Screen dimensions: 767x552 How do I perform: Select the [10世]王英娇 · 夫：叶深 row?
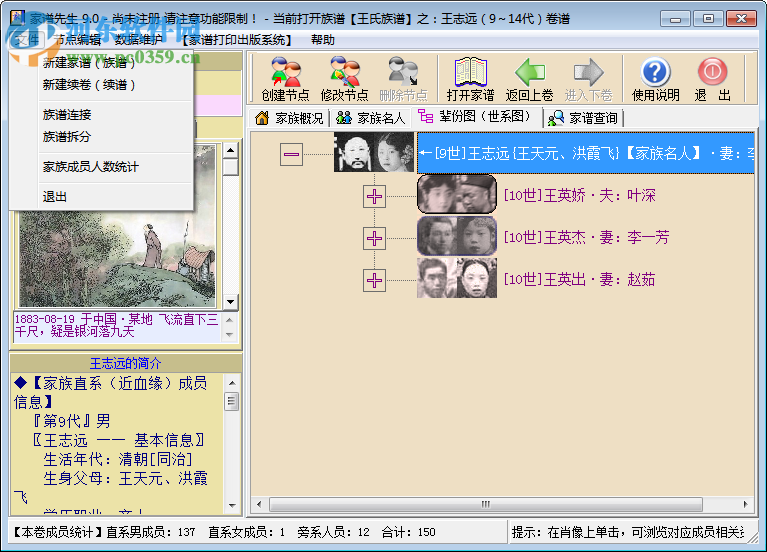pos(580,196)
